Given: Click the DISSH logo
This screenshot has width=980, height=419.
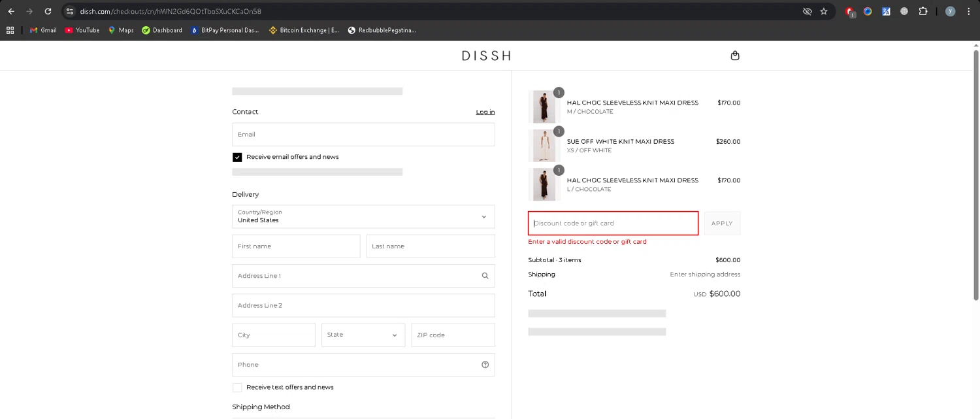Looking at the screenshot, I should (486, 56).
